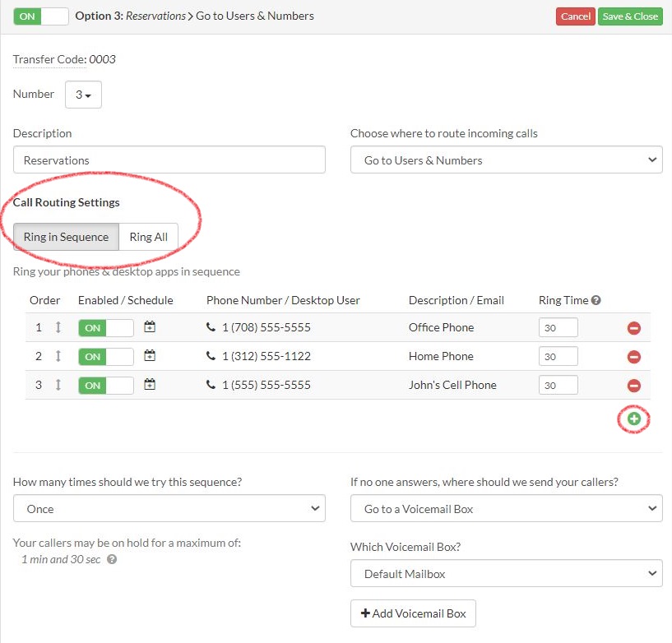Screen dimensions: 672x643
Task: Open schedule calendar for John's Cell Phone
Action: point(150,384)
